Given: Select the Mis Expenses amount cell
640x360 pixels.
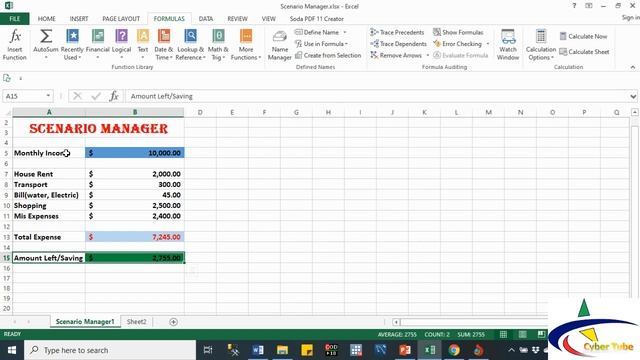Looking at the screenshot, I should pos(135,216).
